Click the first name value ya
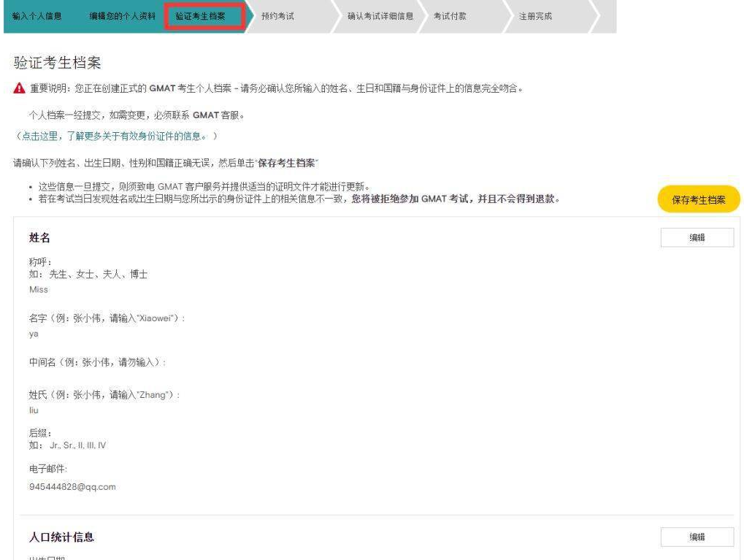Image resolution: width=744 pixels, height=560 pixels. click(34, 334)
